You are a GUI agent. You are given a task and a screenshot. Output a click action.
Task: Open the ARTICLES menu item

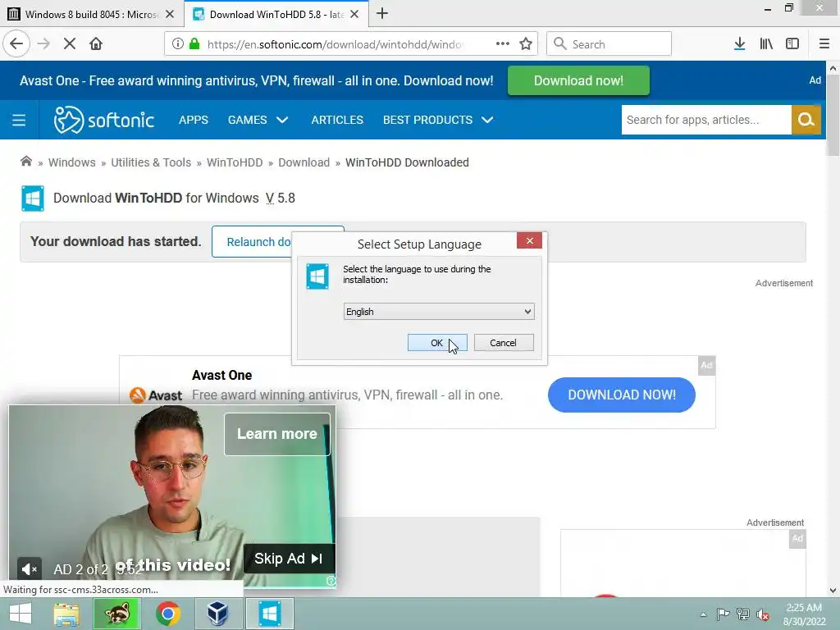(337, 120)
